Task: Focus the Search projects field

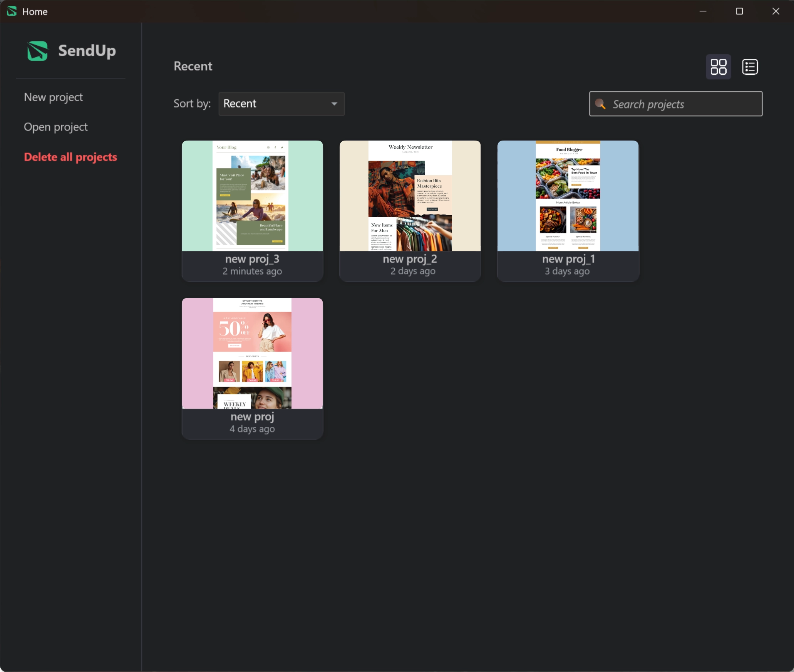Action: [x=676, y=104]
